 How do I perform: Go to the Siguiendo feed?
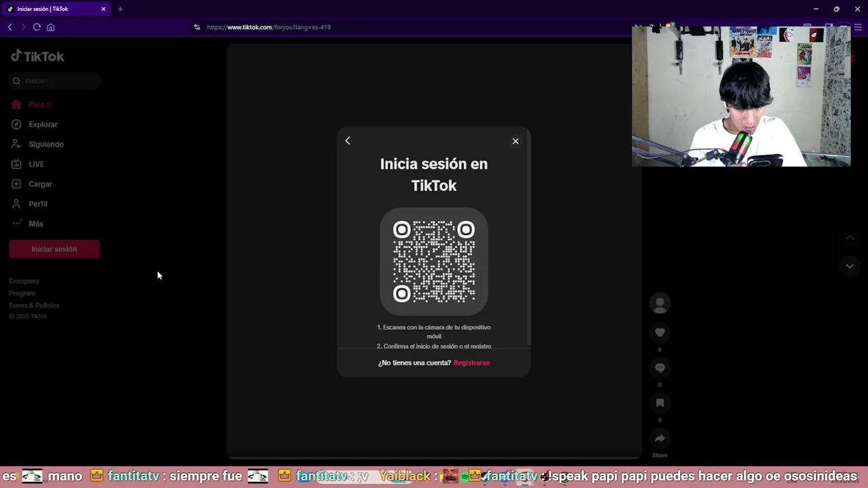point(46,144)
